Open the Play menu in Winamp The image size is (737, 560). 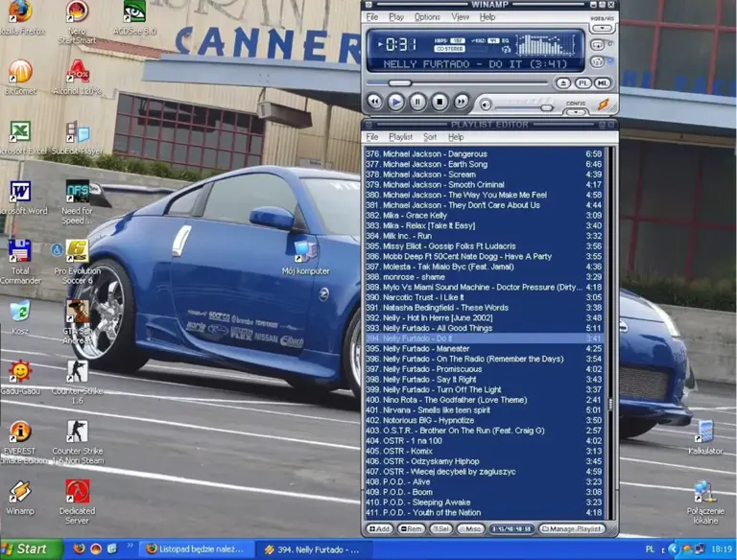(396, 17)
